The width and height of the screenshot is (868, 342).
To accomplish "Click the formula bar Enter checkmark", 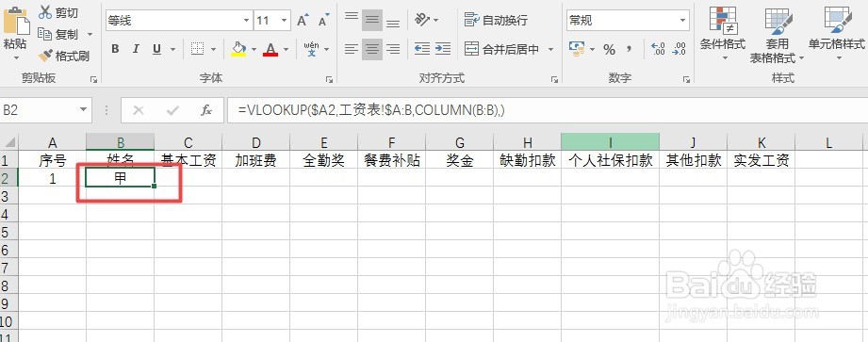I will 172,110.
